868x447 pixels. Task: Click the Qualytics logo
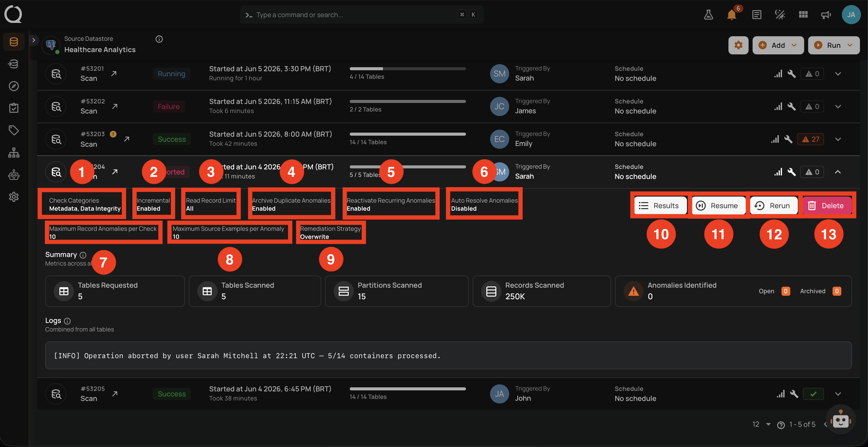pos(13,14)
